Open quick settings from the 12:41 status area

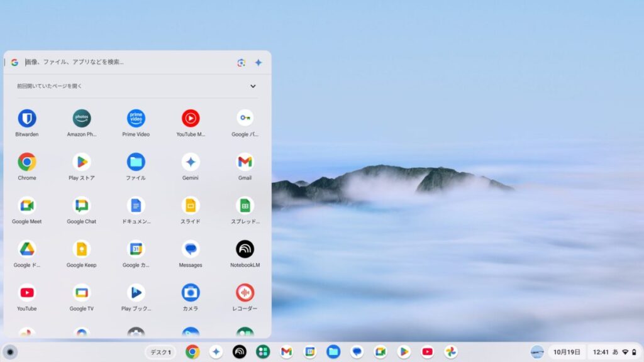pyautogui.click(x=614, y=352)
